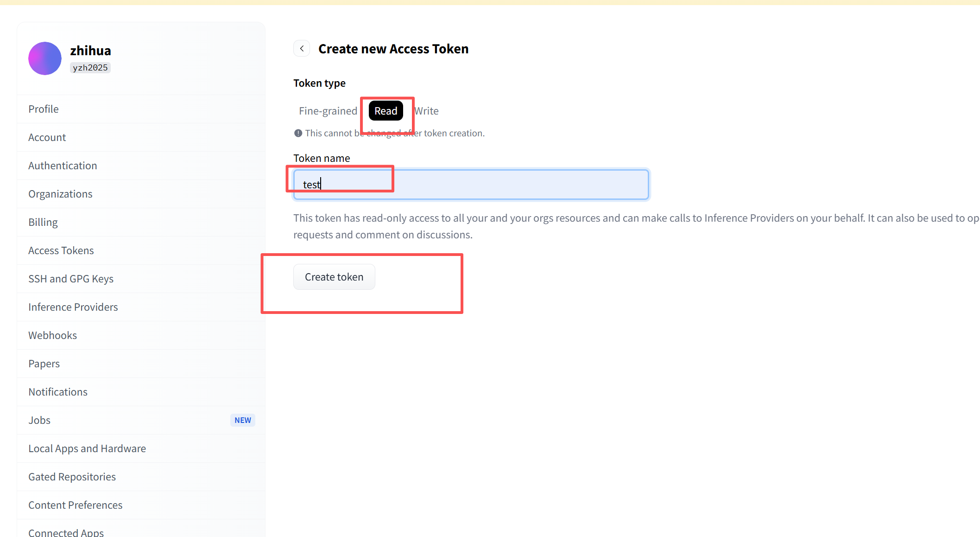This screenshot has height=537, width=980.
Task: Open SSH and GPG Keys settings
Action: click(71, 279)
